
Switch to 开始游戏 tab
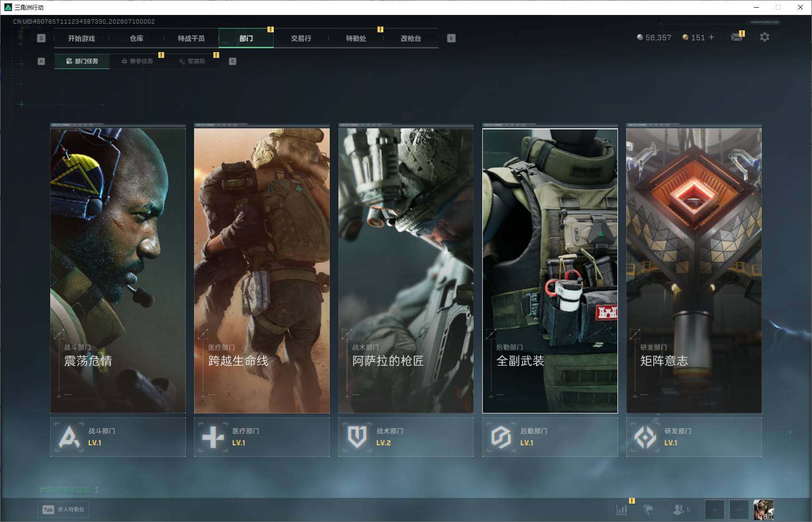point(82,38)
